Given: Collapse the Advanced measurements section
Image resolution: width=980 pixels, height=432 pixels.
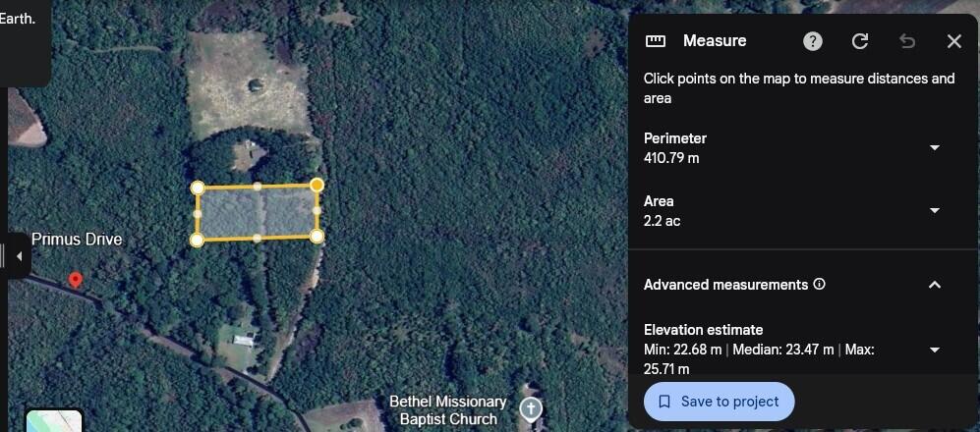Looking at the screenshot, I should [935, 285].
